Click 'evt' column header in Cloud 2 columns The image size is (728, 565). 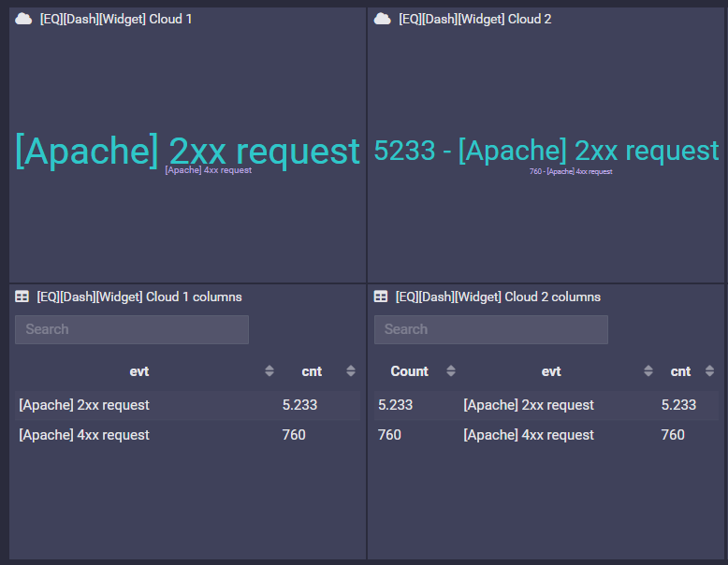click(x=551, y=371)
